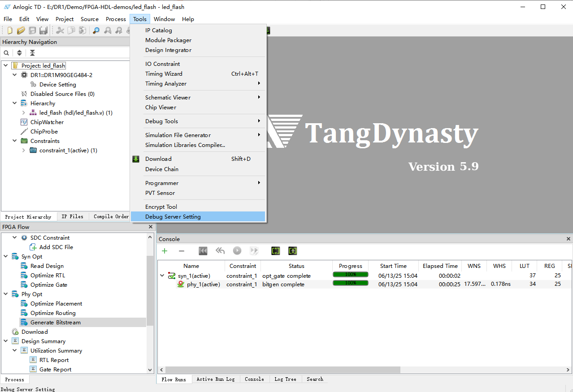
Task: Click the collapse-all green bracket icon in Console
Action: point(292,251)
